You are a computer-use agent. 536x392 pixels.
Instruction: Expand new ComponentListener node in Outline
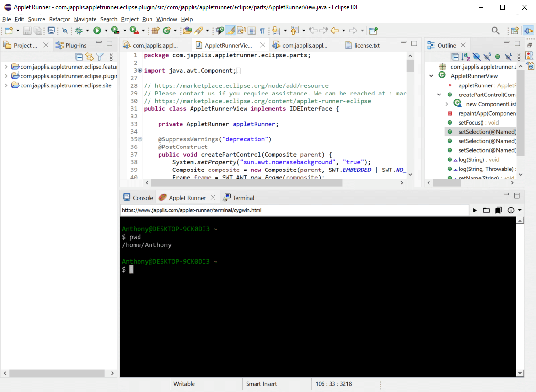447,104
